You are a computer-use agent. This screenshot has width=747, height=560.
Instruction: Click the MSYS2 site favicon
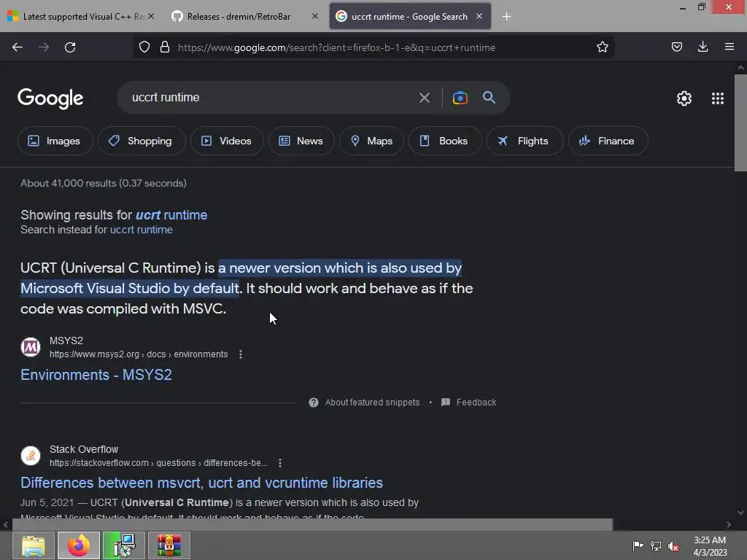point(31,347)
